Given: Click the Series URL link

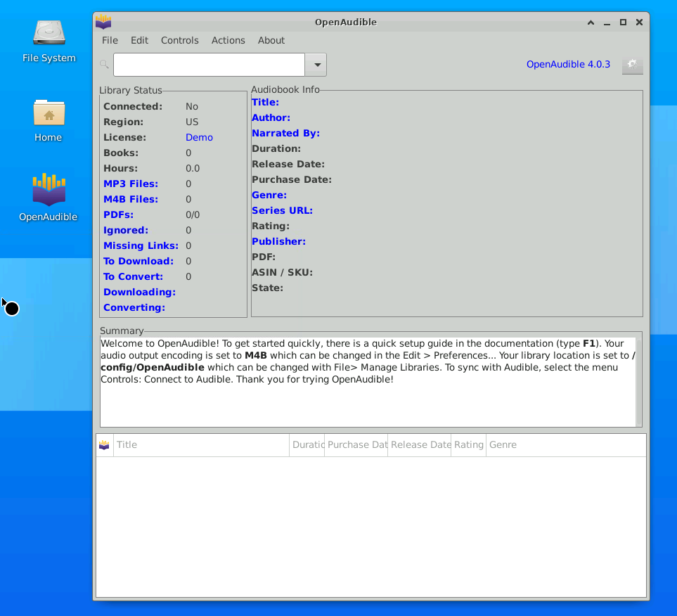Looking at the screenshot, I should click(x=282, y=210).
